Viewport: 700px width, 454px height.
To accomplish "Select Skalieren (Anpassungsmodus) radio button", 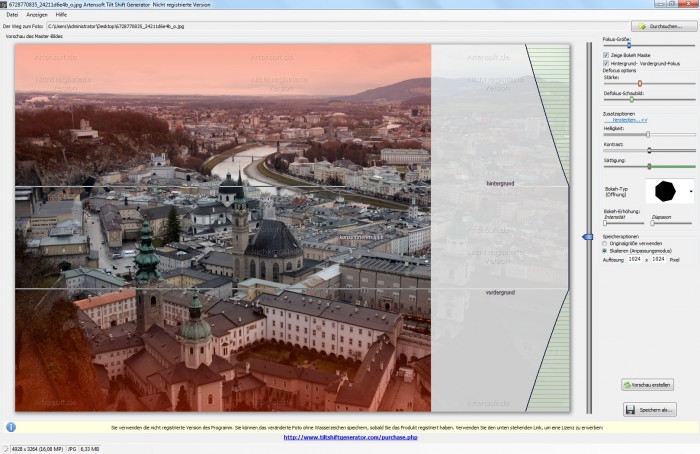I will tap(604, 251).
